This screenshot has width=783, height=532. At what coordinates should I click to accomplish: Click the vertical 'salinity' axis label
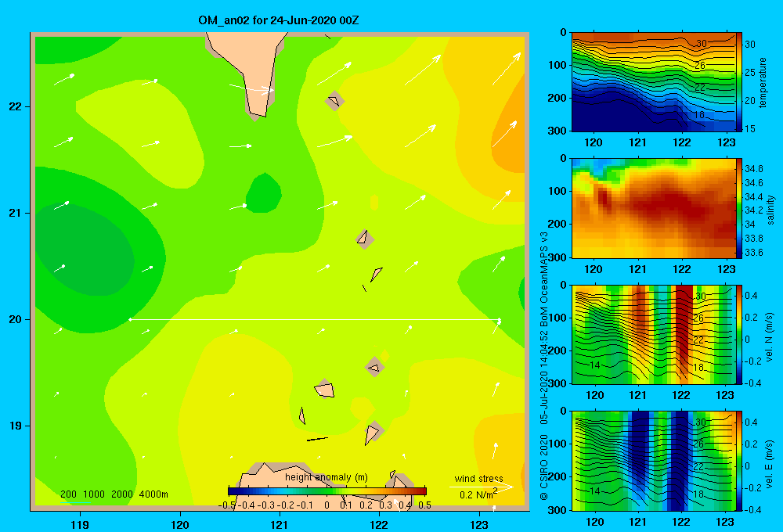tap(770, 210)
